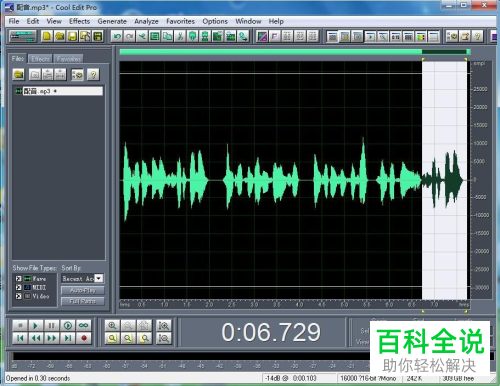Viewport: 500px width, 386px height.
Task: Switch to multitrack view using the toolbar waveform toggle
Action: pos(23,36)
